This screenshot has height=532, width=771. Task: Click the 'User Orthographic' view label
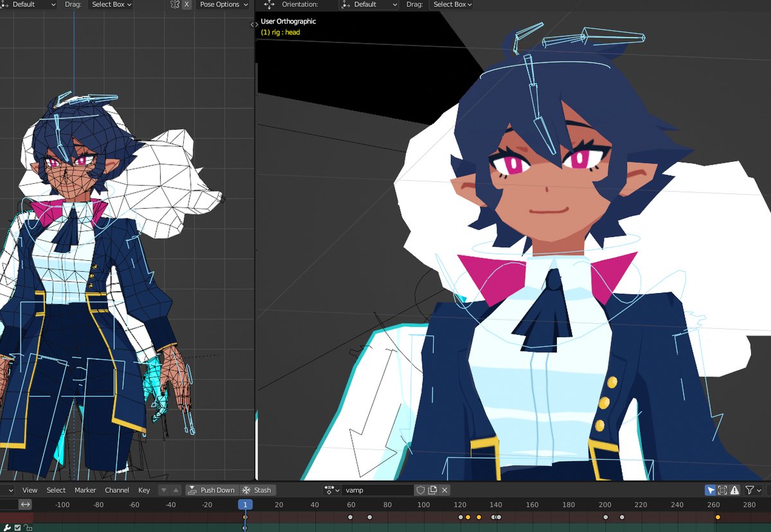pos(288,21)
